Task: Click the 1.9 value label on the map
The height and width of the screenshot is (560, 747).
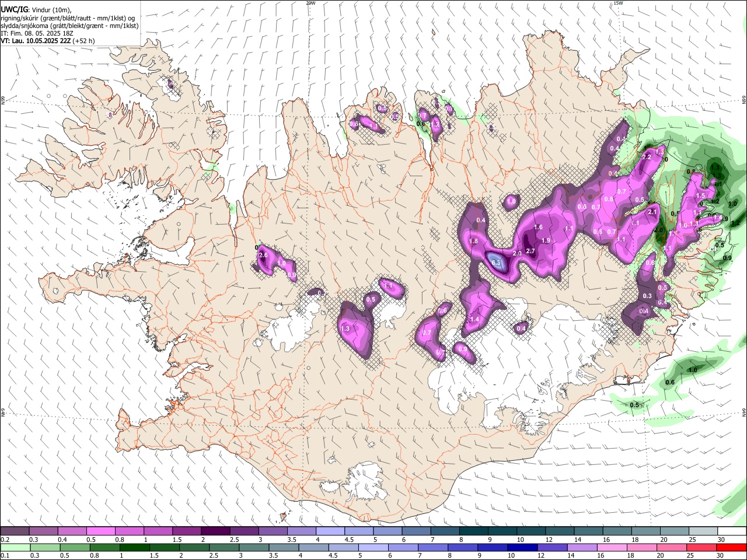Action: [x=546, y=240]
